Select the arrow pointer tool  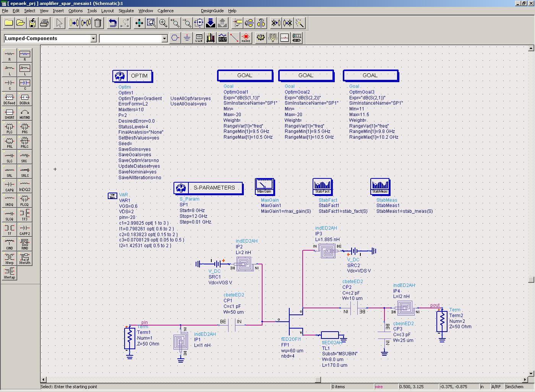pyautogui.click(x=59, y=23)
